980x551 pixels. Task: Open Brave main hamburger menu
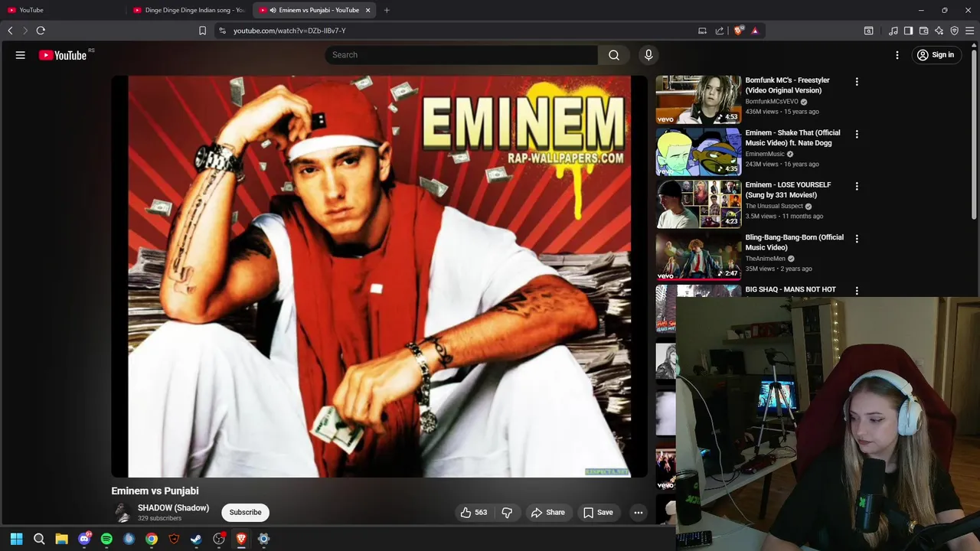969,31
